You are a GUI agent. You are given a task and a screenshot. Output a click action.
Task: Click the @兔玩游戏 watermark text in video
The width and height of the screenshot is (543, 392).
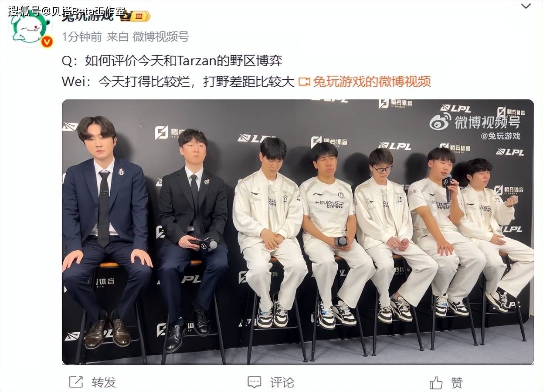click(x=500, y=136)
